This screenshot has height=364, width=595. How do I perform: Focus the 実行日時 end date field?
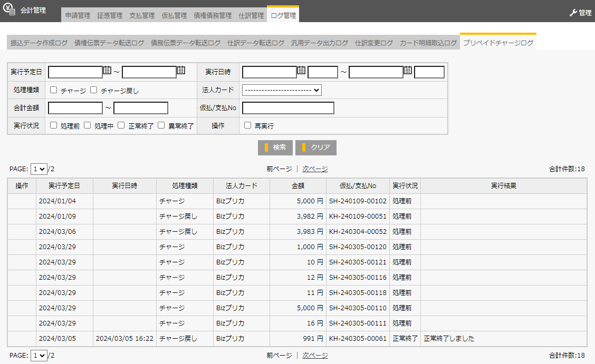[x=376, y=72]
